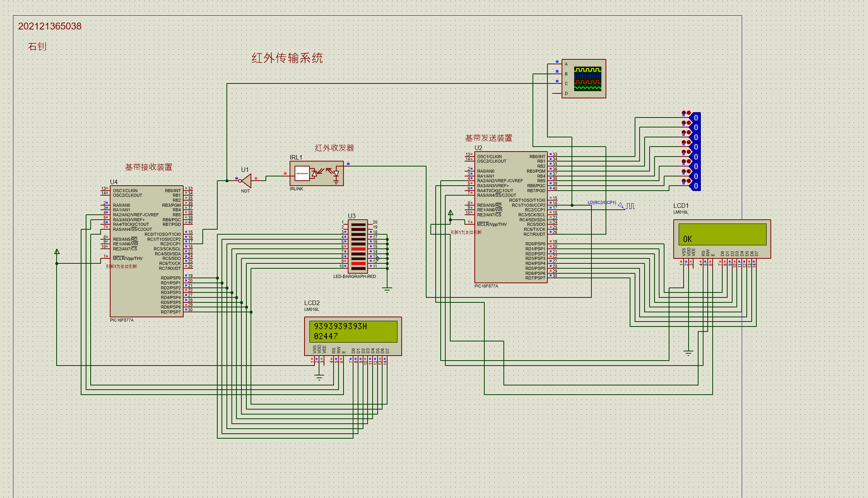
Task: Select the 202121365038 ID text
Action: [50, 26]
